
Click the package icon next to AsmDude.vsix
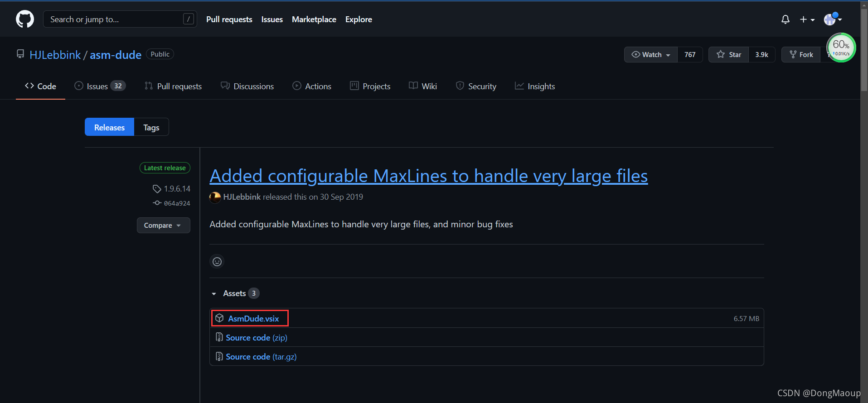[219, 318]
